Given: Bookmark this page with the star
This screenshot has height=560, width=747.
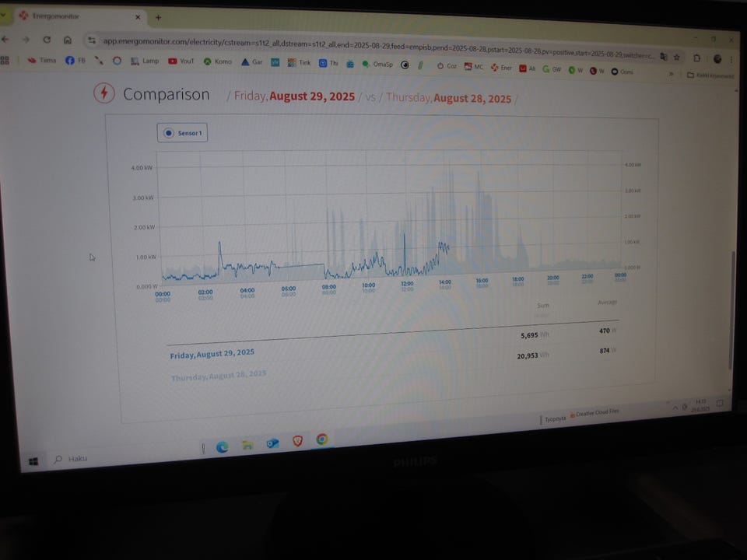Looking at the screenshot, I should pyautogui.click(x=676, y=57).
